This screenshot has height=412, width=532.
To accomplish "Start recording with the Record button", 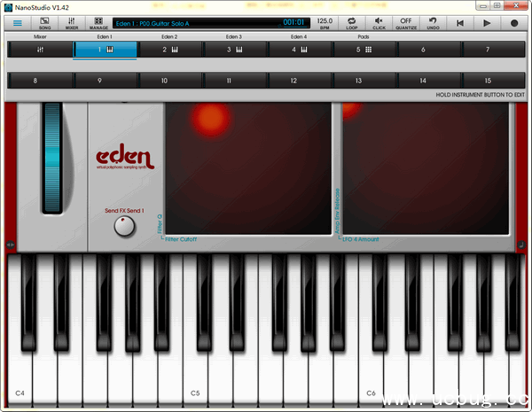I will coord(514,22).
